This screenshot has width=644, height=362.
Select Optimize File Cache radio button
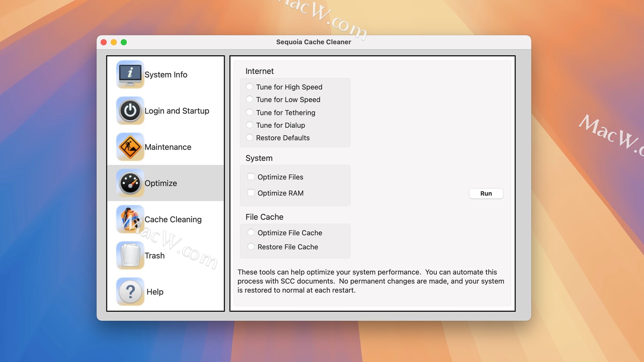click(x=251, y=233)
